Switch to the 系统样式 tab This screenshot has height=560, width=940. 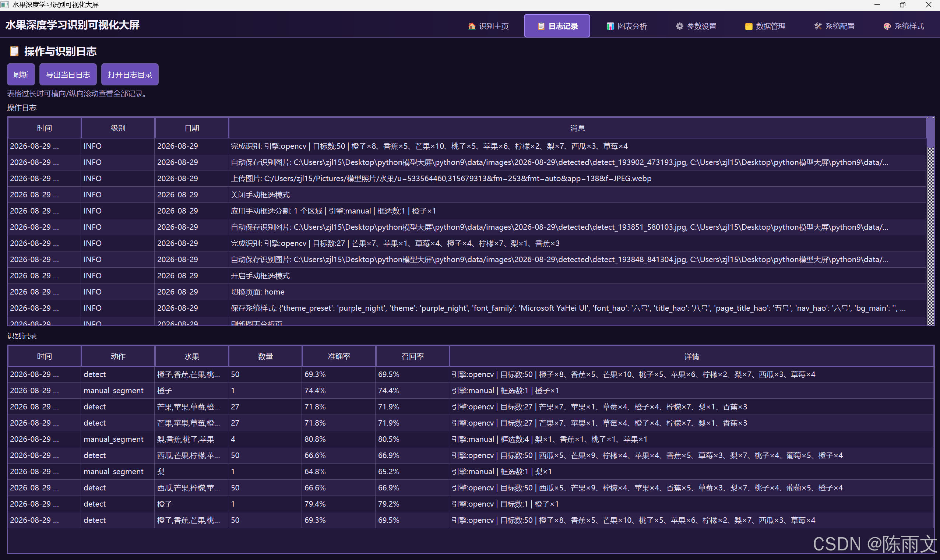click(x=904, y=26)
